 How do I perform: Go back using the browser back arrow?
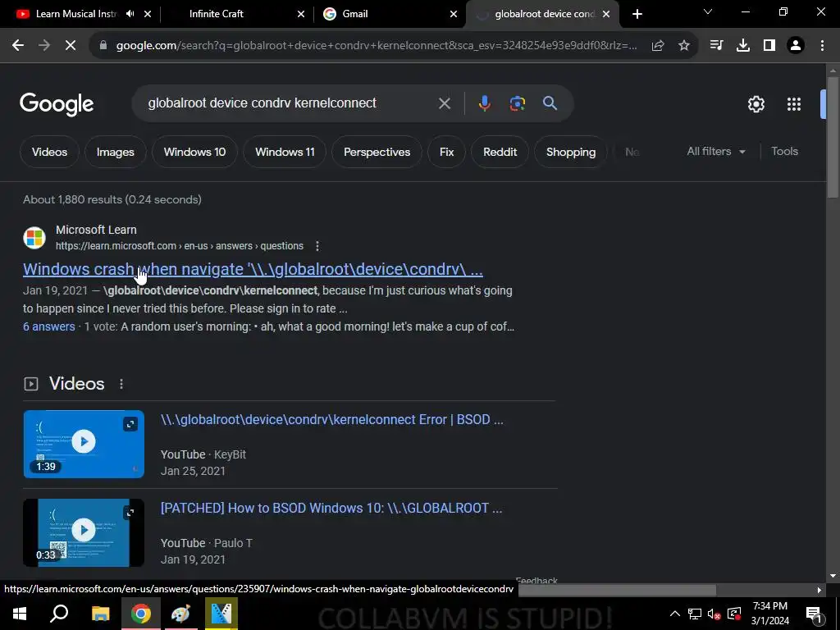[18, 46]
